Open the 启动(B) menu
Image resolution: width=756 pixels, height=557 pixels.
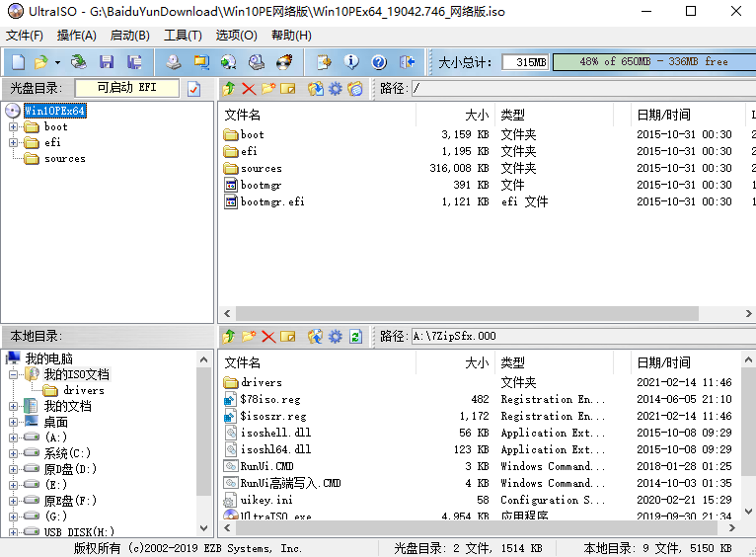pyautogui.click(x=129, y=36)
